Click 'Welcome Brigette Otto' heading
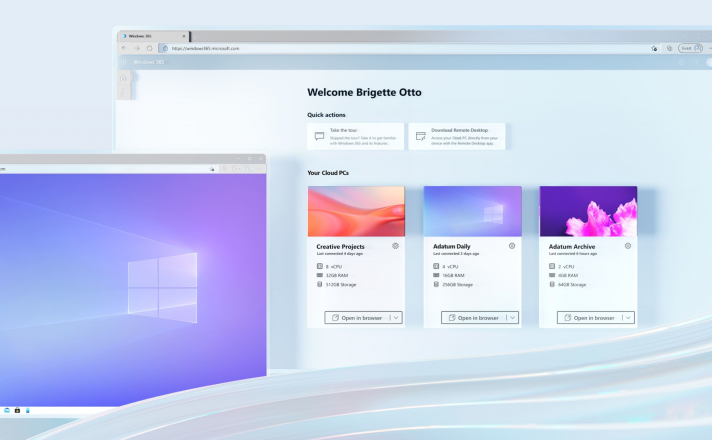 tap(364, 93)
